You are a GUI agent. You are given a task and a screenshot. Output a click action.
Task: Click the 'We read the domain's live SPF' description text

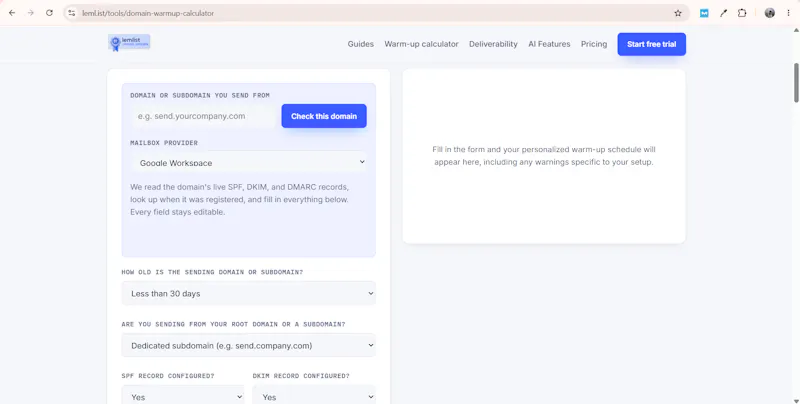tap(239, 199)
